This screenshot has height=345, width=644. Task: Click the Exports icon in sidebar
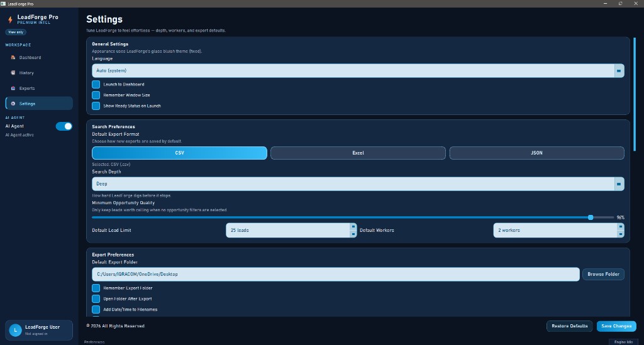tap(13, 88)
